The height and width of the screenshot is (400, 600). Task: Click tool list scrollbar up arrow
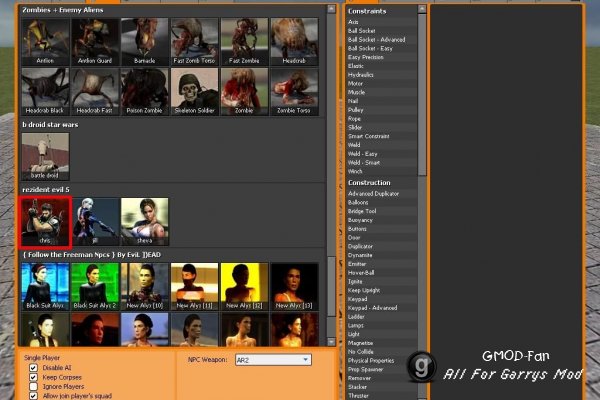tap(422, 9)
